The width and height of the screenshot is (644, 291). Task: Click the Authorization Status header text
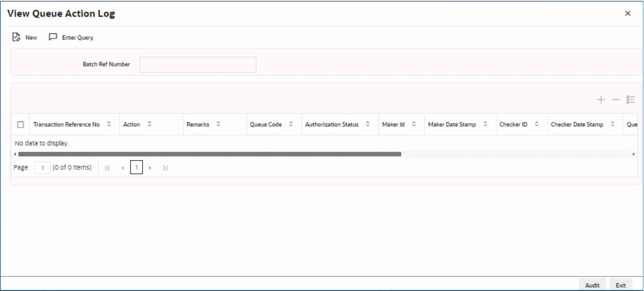point(332,125)
